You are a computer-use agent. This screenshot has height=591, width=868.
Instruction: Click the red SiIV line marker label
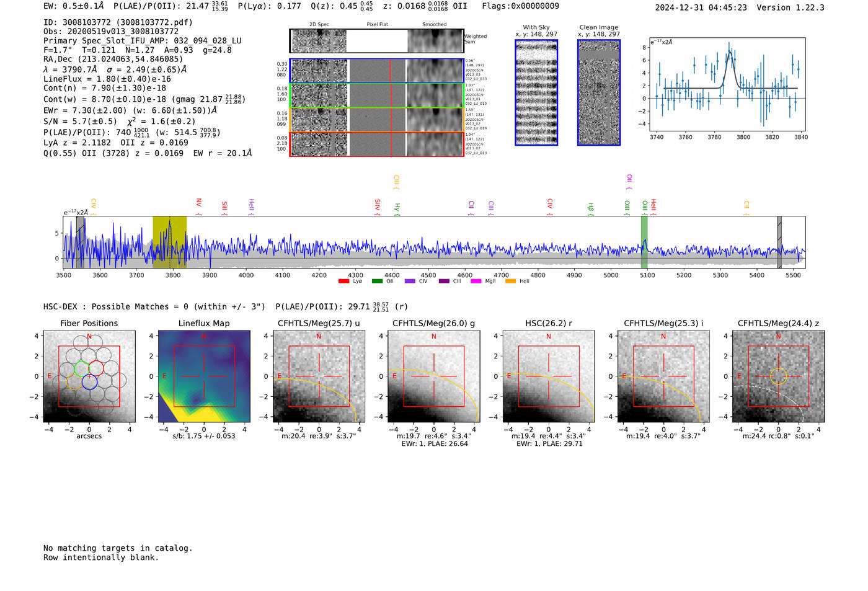tap(377, 205)
